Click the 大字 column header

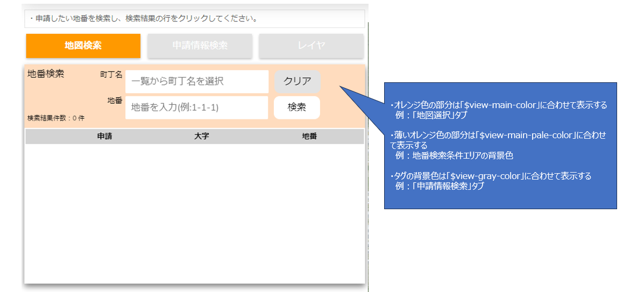click(201, 137)
